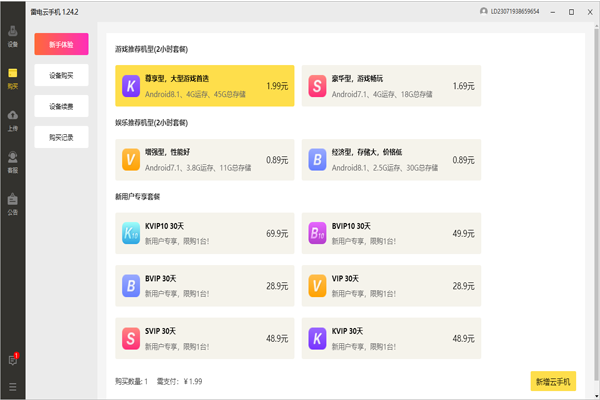The width and height of the screenshot is (600, 400).
Task: Click the user avatar icon in title bar
Action: (x=484, y=11)
